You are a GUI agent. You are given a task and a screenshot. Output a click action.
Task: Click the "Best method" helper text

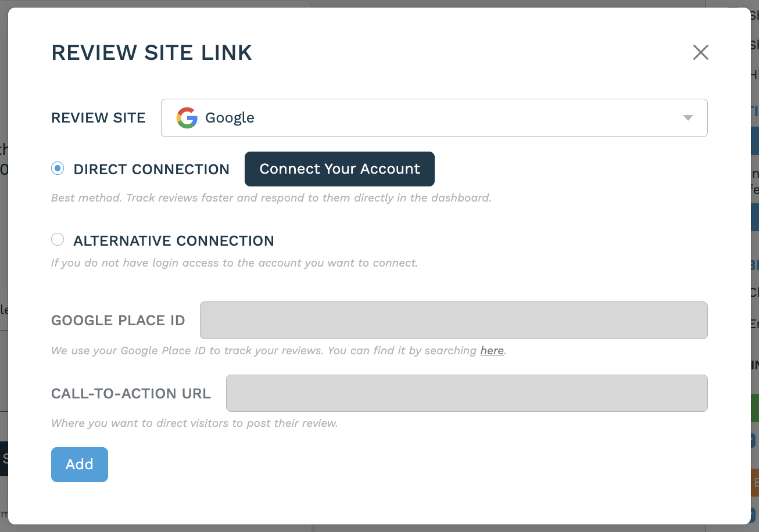point(271,198)
